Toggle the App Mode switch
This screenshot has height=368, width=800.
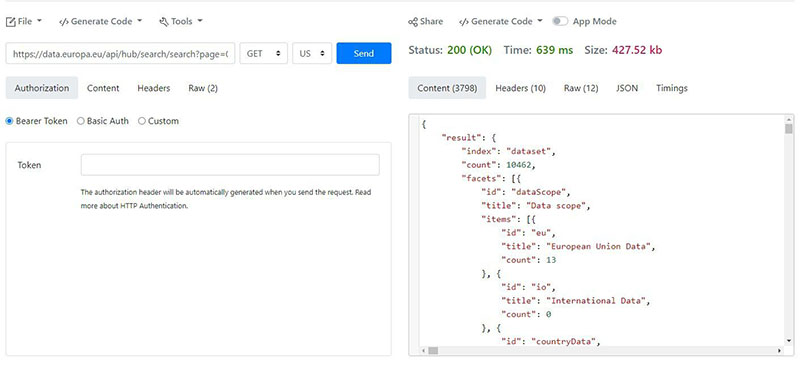(560, 21)
